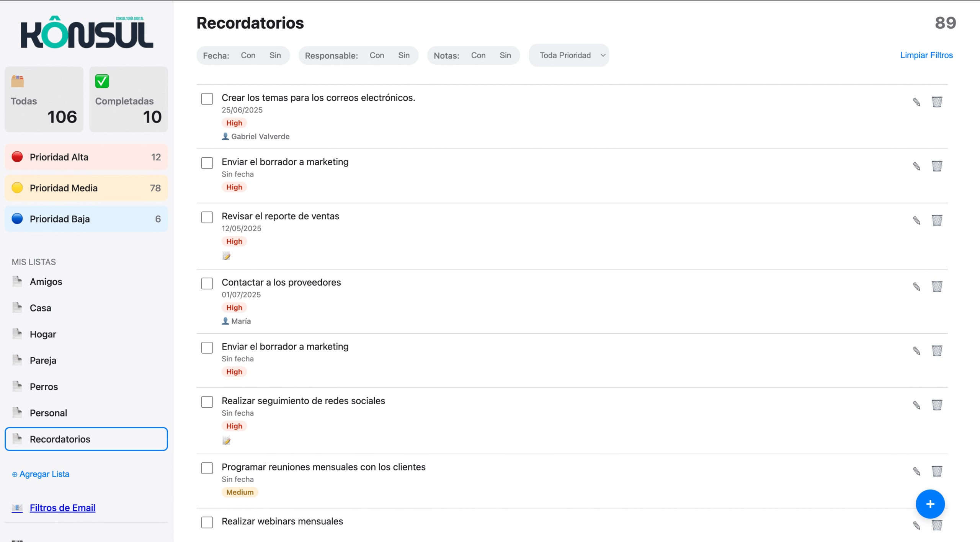Check 'Realizar seguimiento de redes sociales' checkbox
Screen dimensions: 980x542
[207, 402]
